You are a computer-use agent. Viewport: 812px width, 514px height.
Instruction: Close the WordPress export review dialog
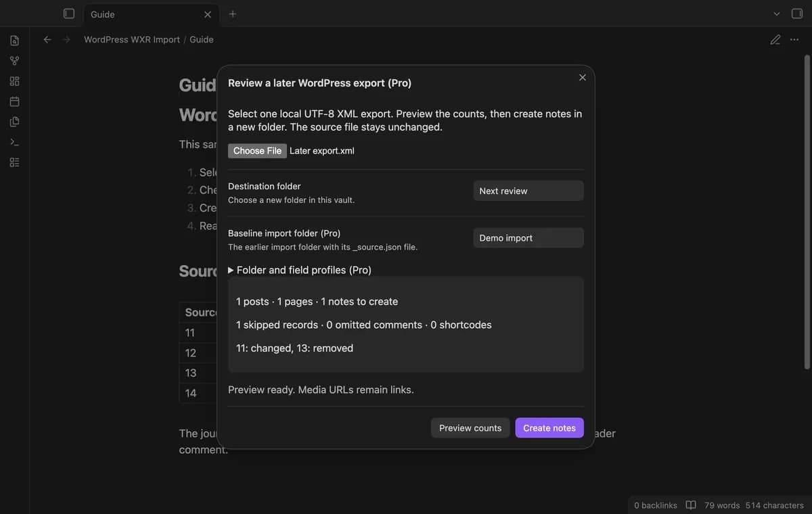(x=582, y=77)
